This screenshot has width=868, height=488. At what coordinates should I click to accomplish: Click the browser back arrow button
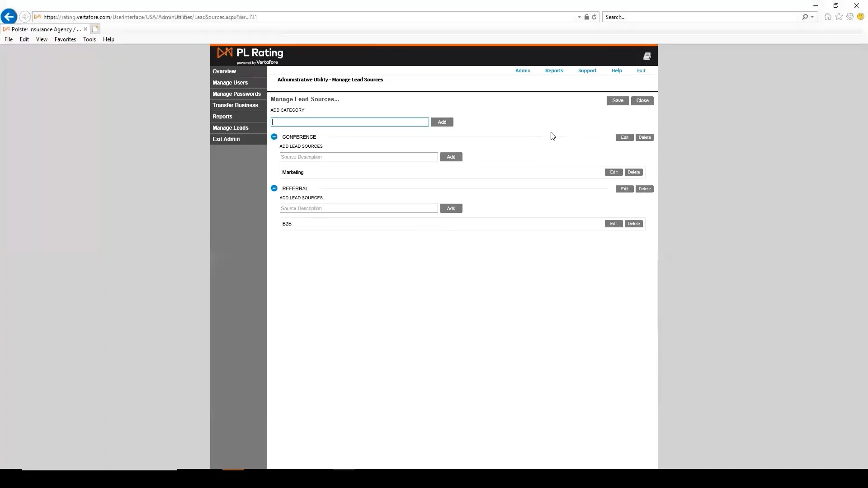point(9,17)
